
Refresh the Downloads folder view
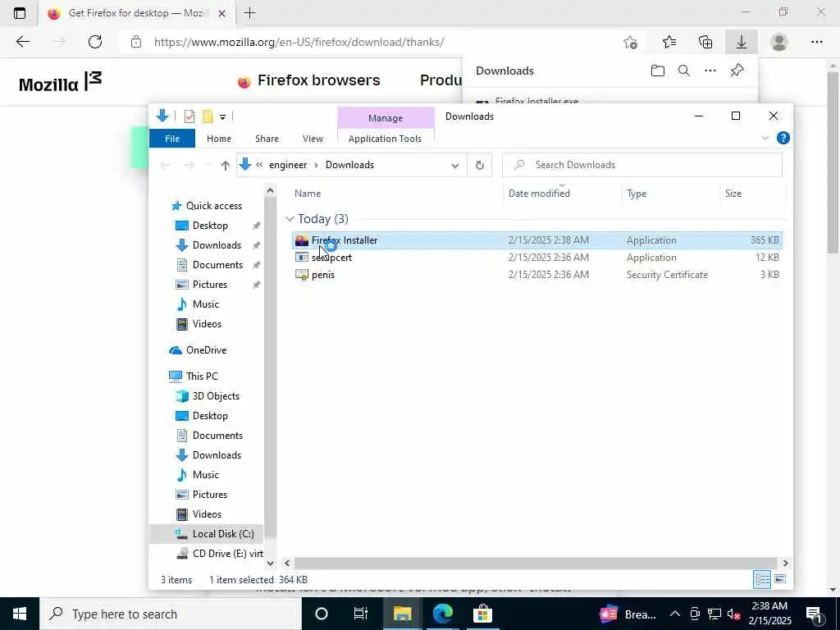coord(479,165)
